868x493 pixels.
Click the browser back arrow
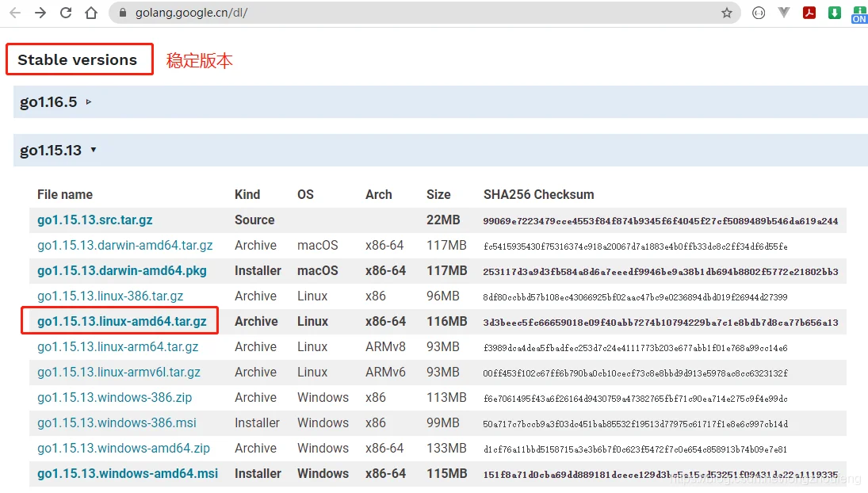click(x=15, y=13)
